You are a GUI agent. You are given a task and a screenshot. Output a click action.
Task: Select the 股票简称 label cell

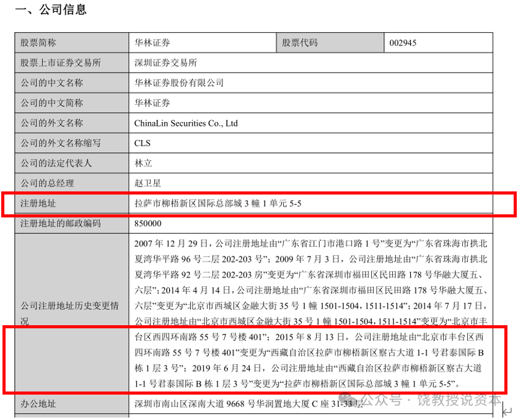(x=72, y=43)
